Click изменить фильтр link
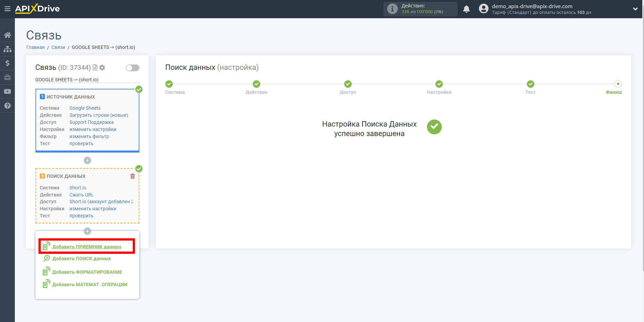 (89, 136)
